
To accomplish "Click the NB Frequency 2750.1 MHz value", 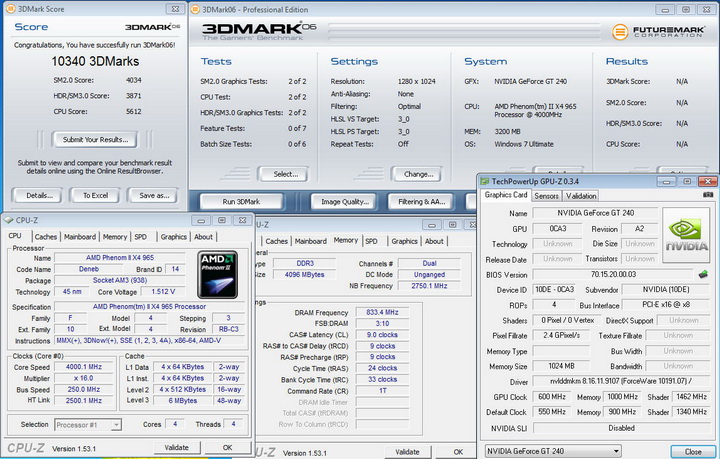I will pyautogui.click(x=429, y=285).
